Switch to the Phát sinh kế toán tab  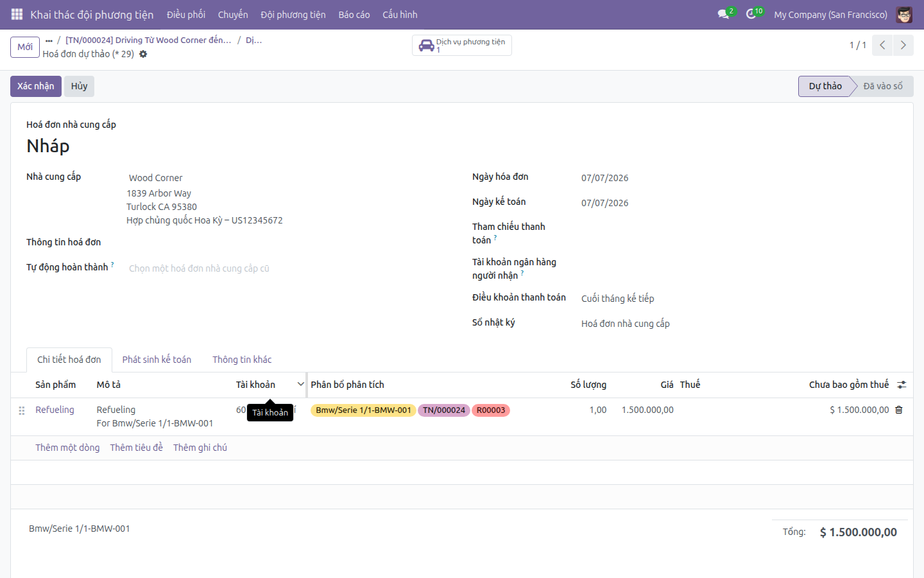pyautogui.click(x=157, y=360)
